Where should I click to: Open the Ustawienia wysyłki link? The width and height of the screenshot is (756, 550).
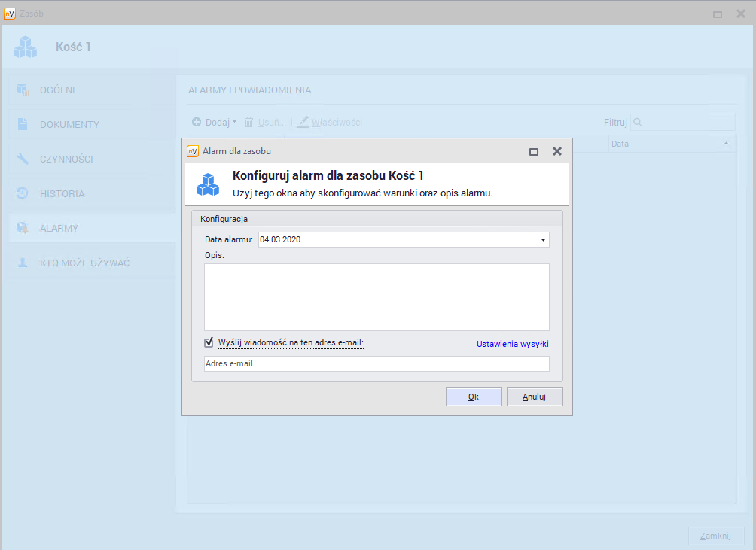[x=512, y=344]
